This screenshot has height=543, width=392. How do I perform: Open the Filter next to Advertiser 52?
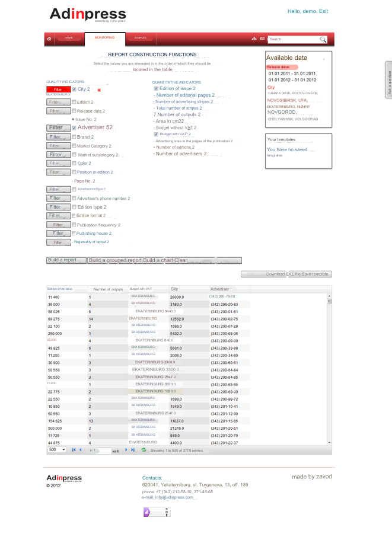tap(59, 128)
